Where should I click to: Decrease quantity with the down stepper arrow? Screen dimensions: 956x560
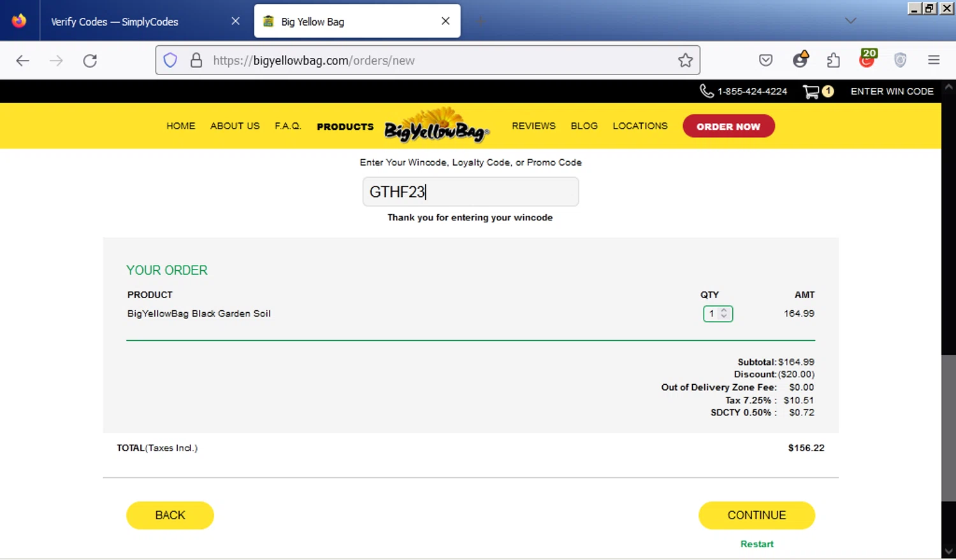(x=724, y=317)
